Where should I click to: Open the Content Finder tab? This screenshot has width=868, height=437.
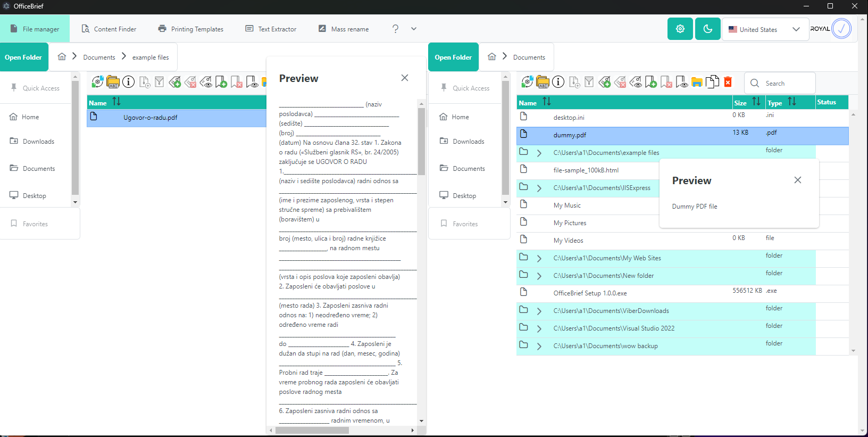coord(109,29)
